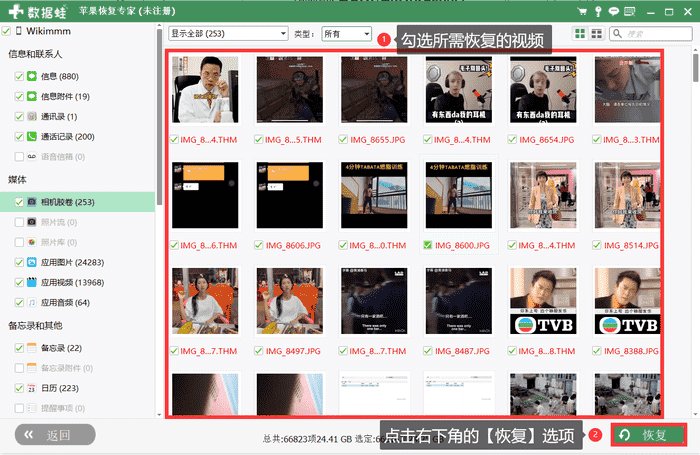Click the 恢复 recover button
The width and height of the screenshot is (700, 455).
[x=649, y=434]
